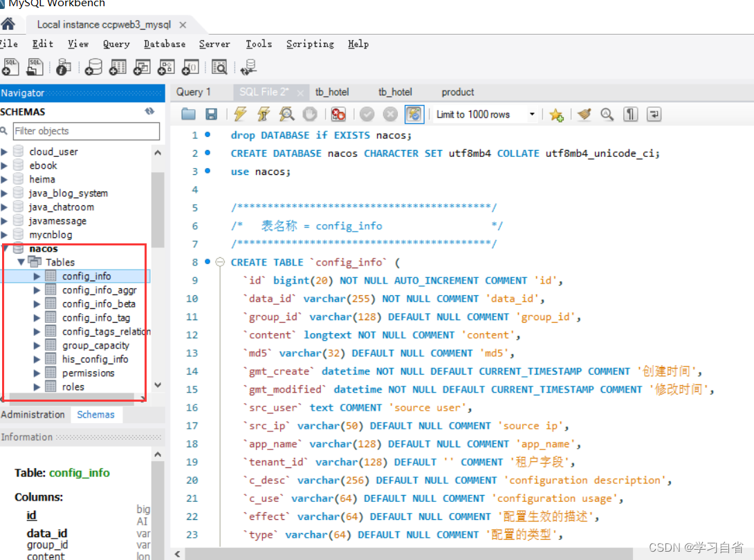
Task: Select his_config_info table
Action: pyautogui.click(x=95, y=360)
